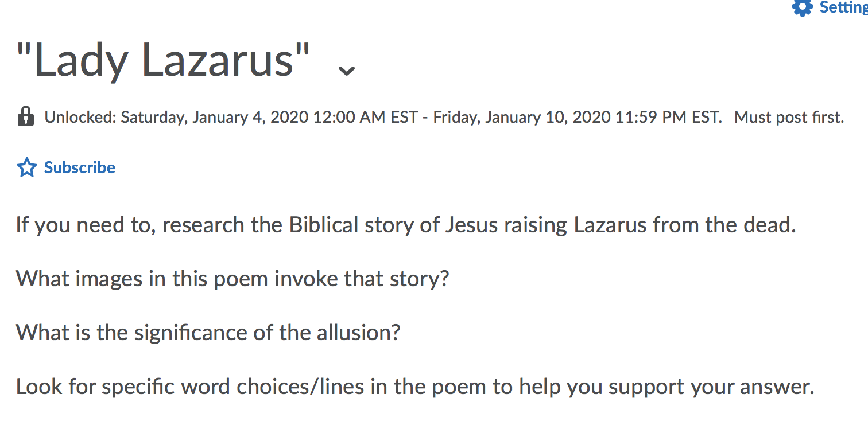Expand the chevron beside Lady Lazarus title
Screen dimensions: 868x437
click(346, 71)
